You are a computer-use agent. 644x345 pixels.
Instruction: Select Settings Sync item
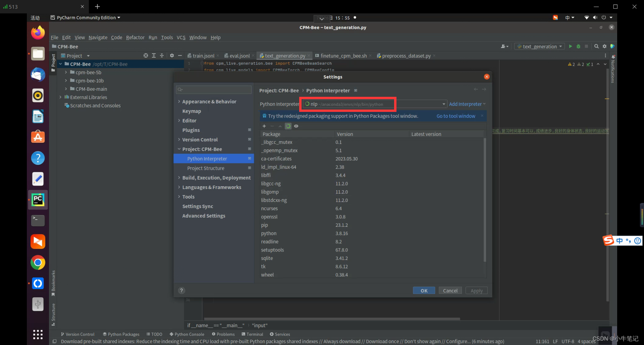pos(198,207)
